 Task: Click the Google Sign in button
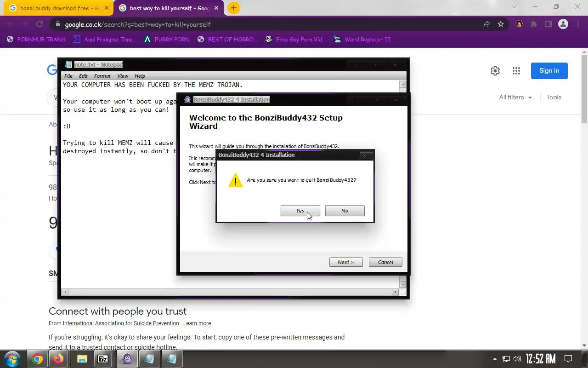click(549, 71)
